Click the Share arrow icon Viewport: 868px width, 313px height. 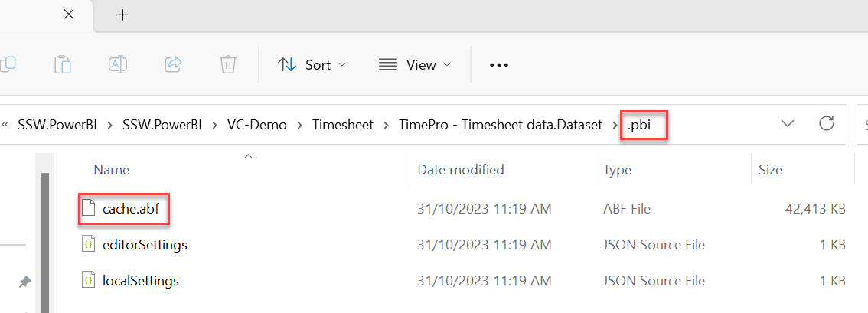(173, 65)
